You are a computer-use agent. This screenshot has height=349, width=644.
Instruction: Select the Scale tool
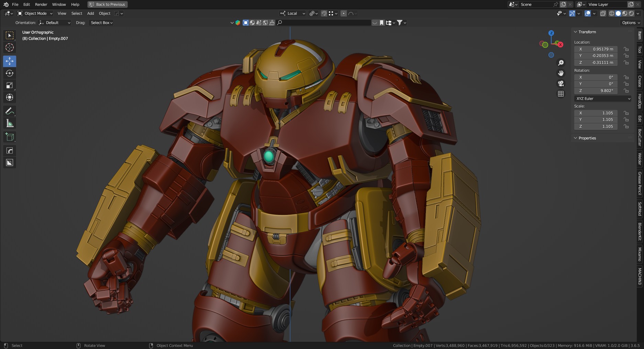(x=10, y=85)
